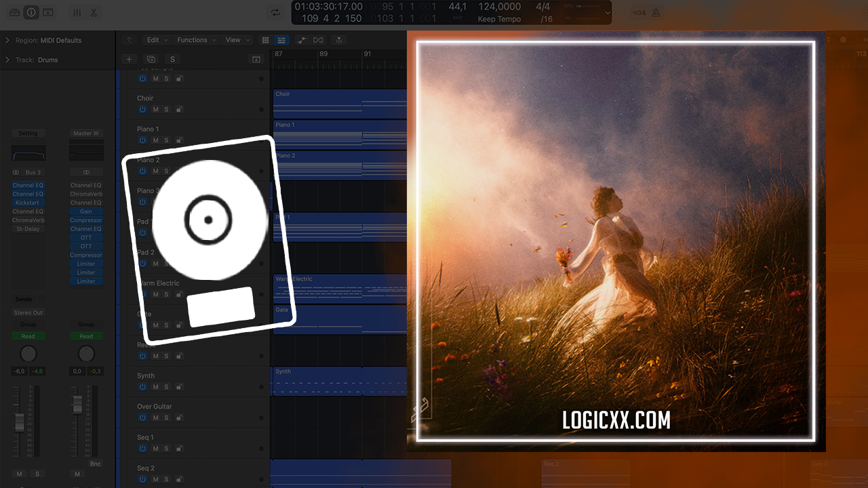Toggle the metronome click icon
Screen dimensions: 868x488
tap(657, 12)
